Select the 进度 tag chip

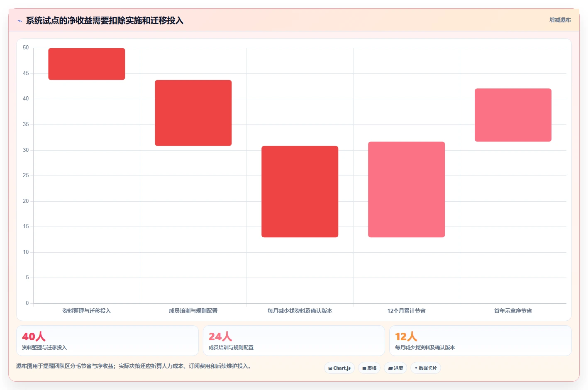tap(395, 368)
